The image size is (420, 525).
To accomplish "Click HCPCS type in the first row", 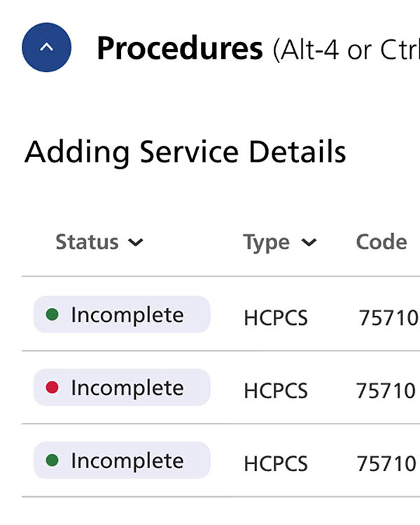I will pos(276,318).
